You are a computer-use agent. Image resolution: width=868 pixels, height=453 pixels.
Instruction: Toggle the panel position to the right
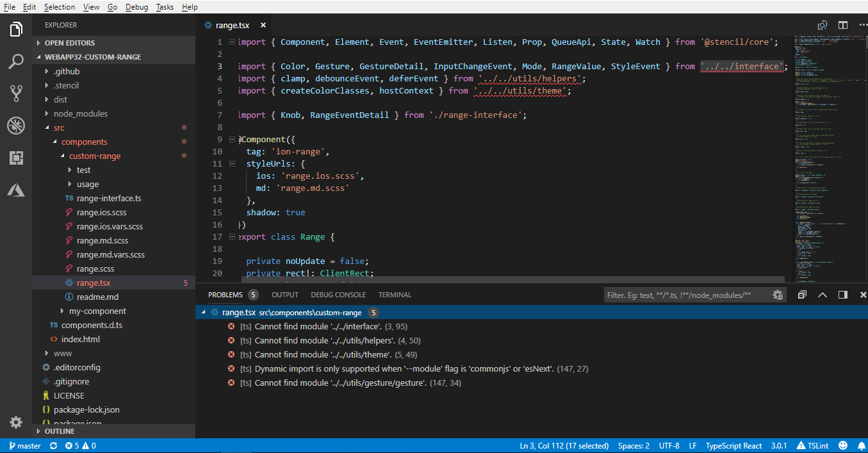click(843, 295)
